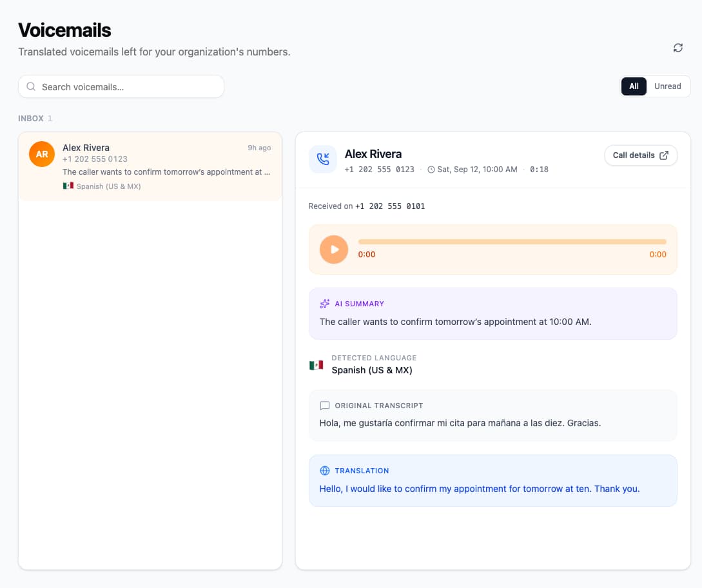Click the refresh voicemails icon
Image resolution: width=702 pixels, height=588 pixels.
pos(678,48)
